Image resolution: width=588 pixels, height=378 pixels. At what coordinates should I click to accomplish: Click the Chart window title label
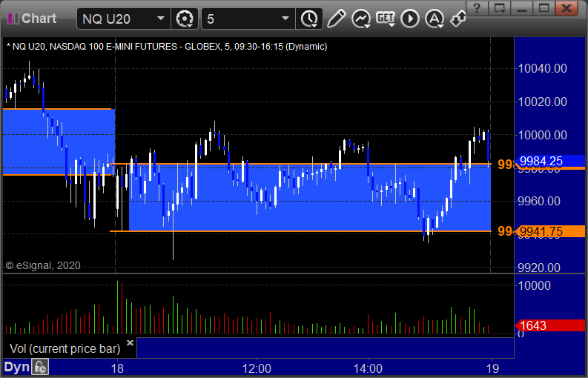(39, 19)
